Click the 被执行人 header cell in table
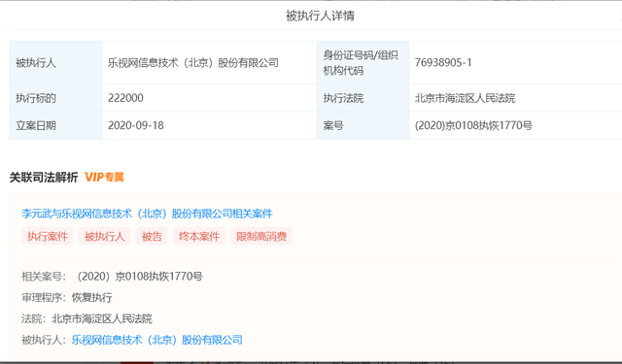The image size is (622, 364). tap(55, 62)
